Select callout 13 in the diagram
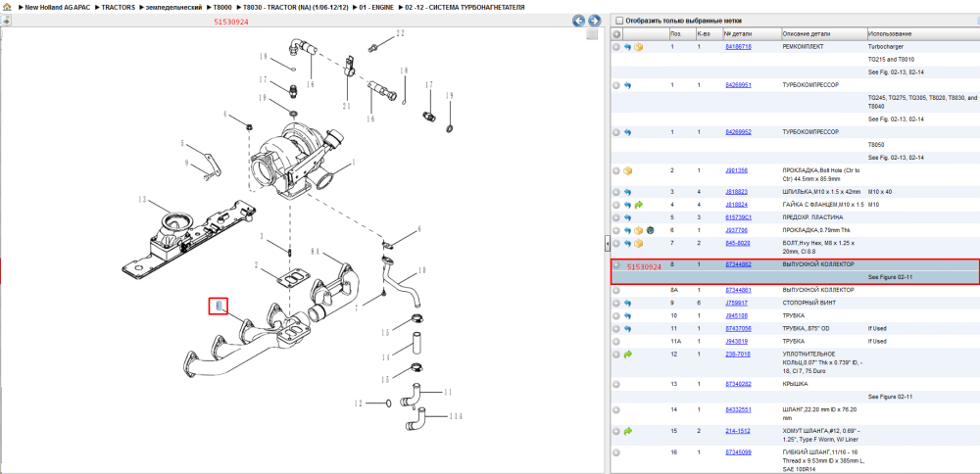Screen dimensions: 980x474 [142, 200]
